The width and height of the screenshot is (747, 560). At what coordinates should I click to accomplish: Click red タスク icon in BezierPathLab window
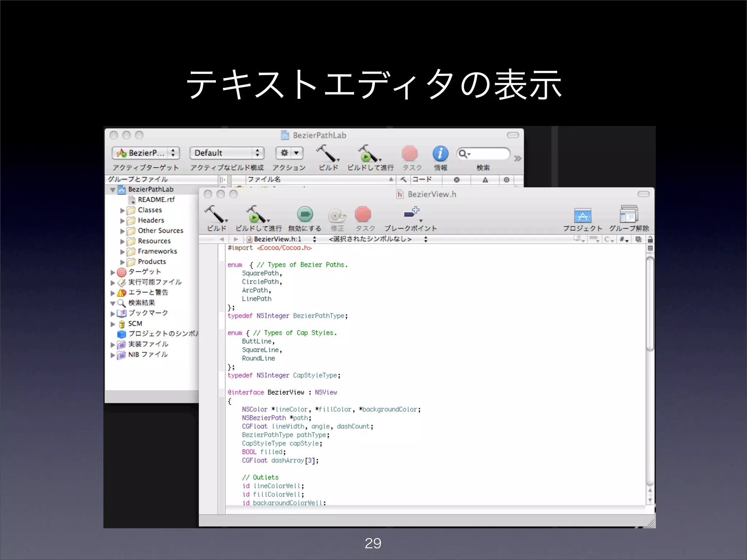pyautogui.click(x=410, y=153)
